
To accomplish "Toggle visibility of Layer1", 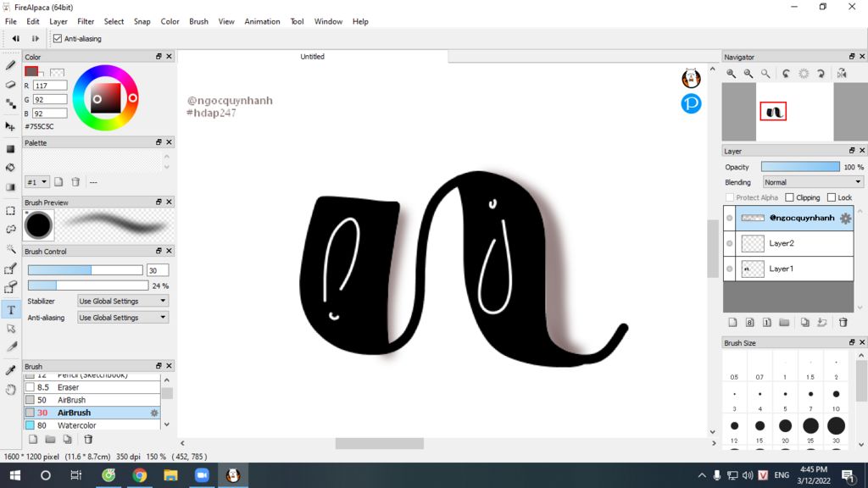I will click(730, 269).
